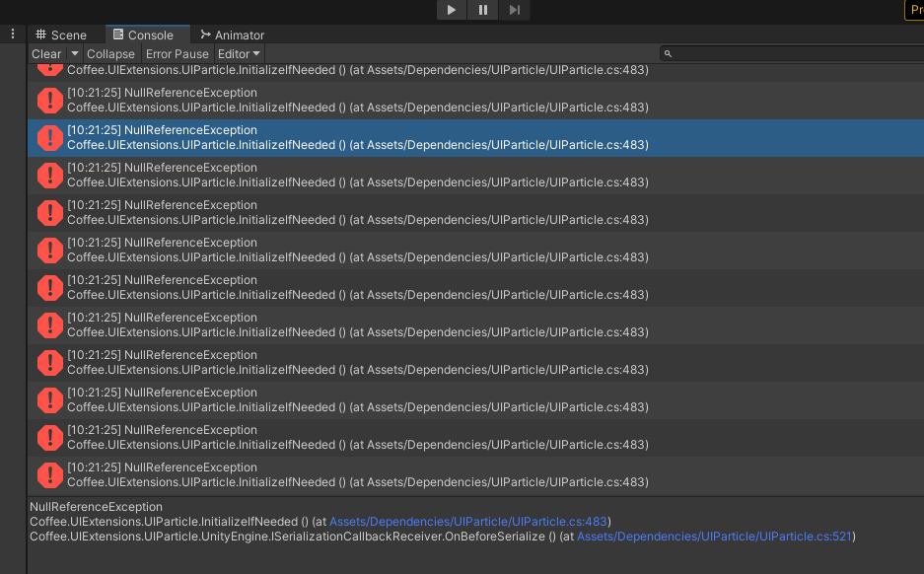Enable Error Pause

click(x=178, y=54)
